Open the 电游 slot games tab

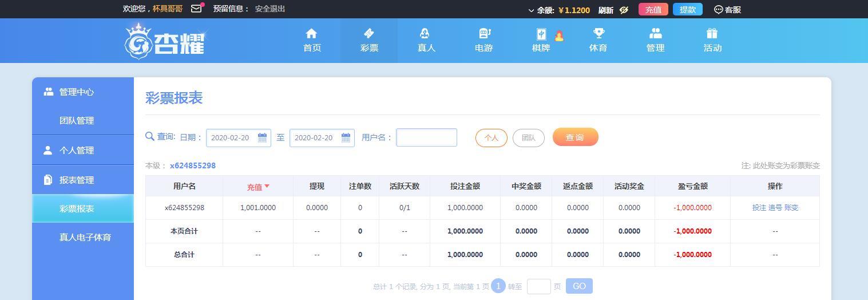point(483,41)
